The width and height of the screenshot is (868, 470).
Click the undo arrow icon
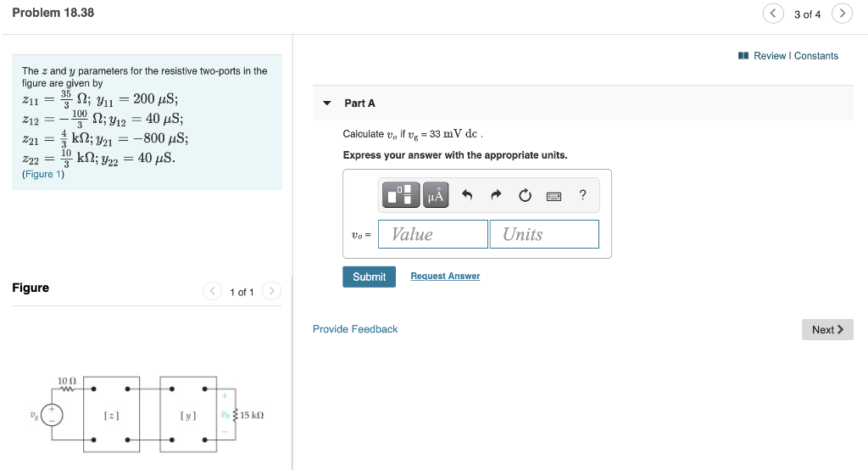click(x=467, y=195)
